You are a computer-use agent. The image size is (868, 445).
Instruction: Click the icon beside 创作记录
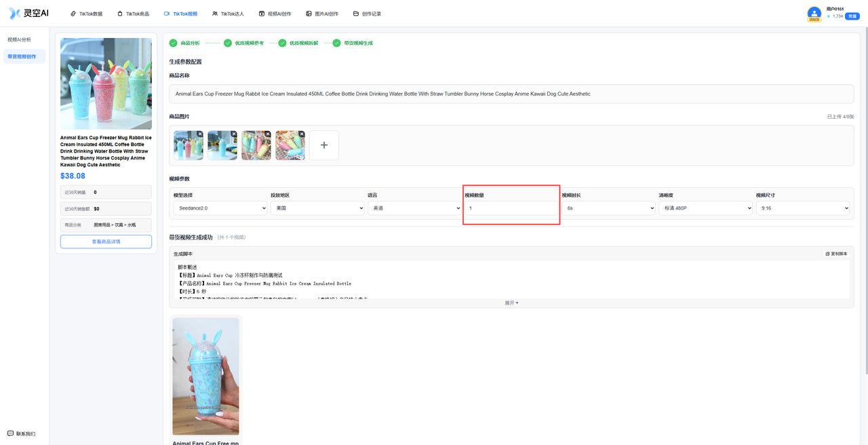click(356, 14)
